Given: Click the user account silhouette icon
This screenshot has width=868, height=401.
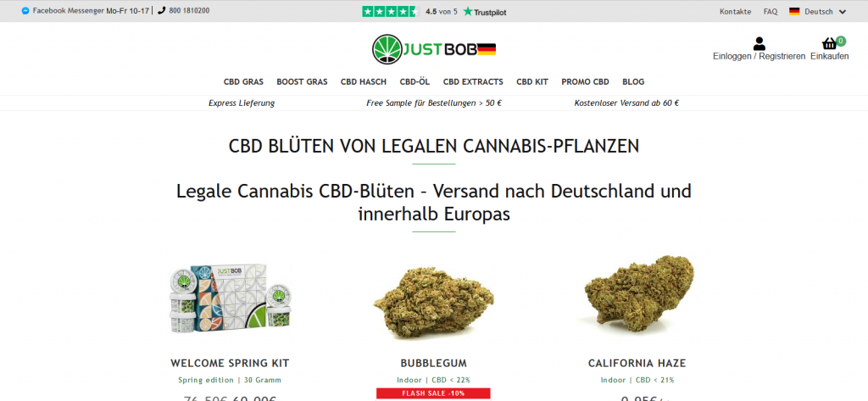Looking at the screenshot, I should pyautogui.click(x=759, y=44).
